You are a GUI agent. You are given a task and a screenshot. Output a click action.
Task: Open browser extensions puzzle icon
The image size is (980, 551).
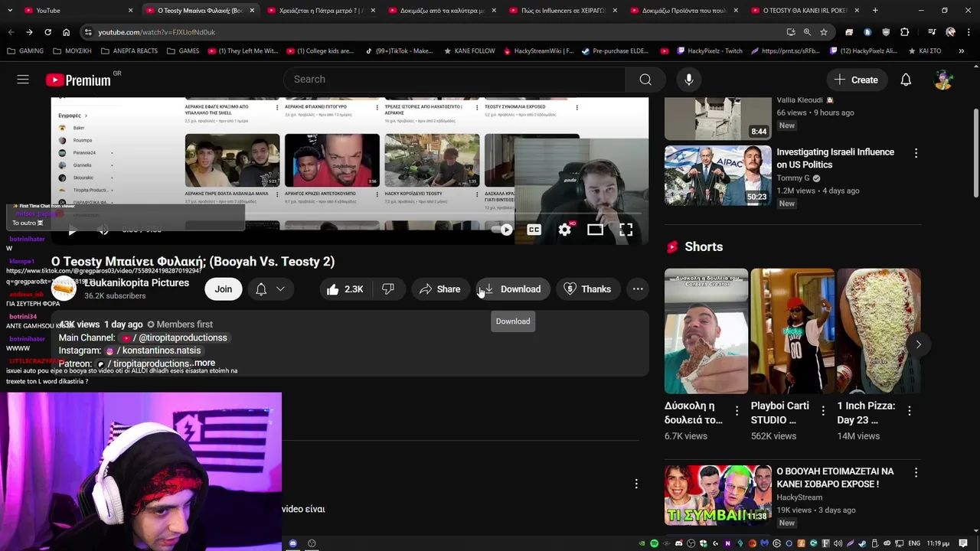pyautogui.click(x=905, y=32)
